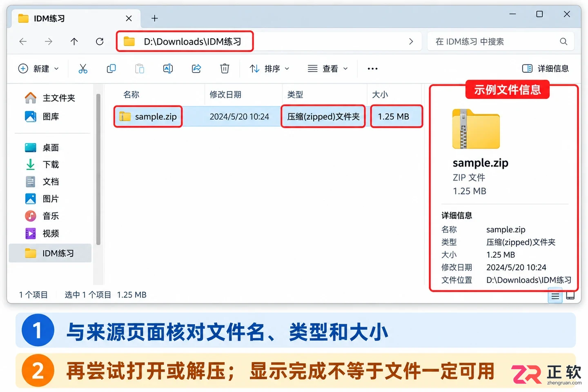Click the sidebar vertical scrollbar
This screenshot has height=392, width=588.
[x=98, y=169]
